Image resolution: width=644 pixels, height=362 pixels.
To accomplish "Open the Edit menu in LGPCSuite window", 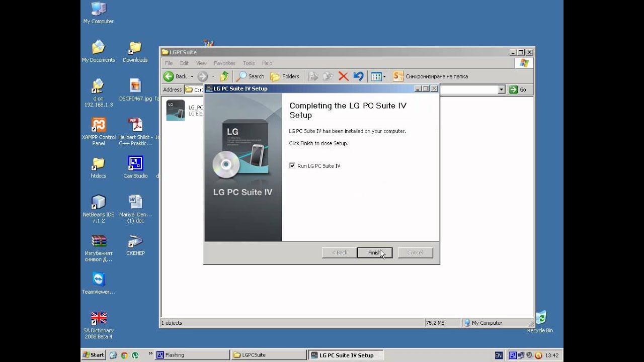I will pos(184,63).
